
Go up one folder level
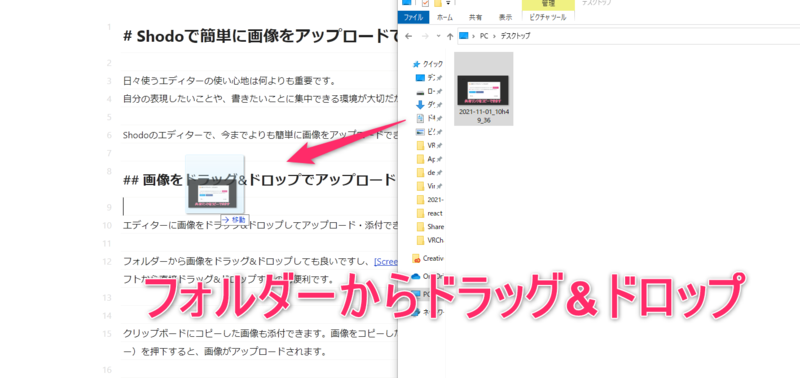click(x=449, y=36)
